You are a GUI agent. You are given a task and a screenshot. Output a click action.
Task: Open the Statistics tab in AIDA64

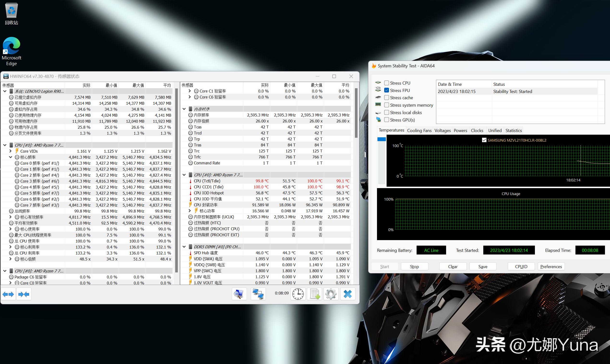[513, 131]
